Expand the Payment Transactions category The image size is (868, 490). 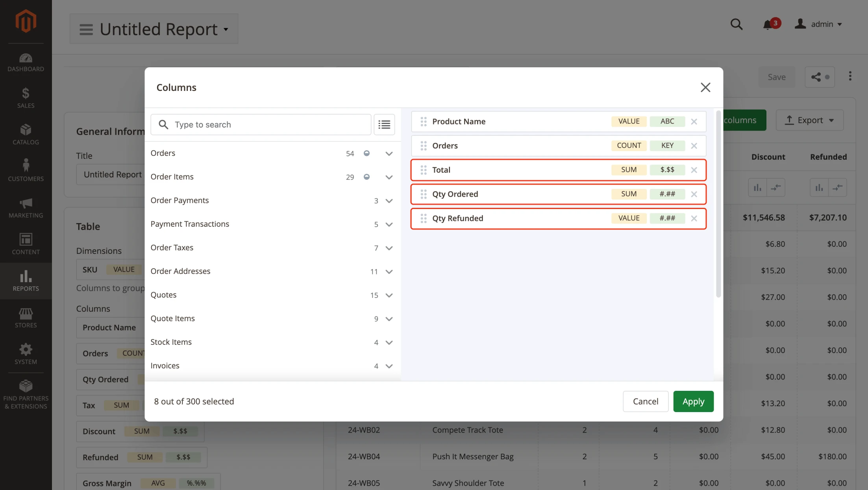coord(389,224)
